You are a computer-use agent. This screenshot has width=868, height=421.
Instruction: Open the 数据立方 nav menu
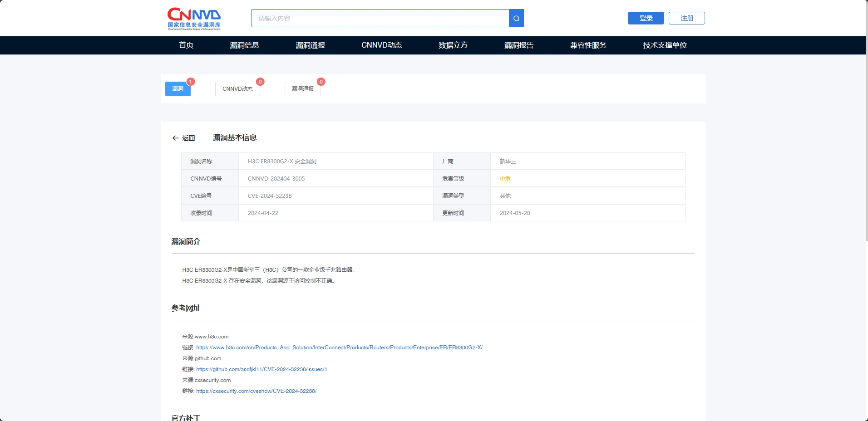coord(453,45)
